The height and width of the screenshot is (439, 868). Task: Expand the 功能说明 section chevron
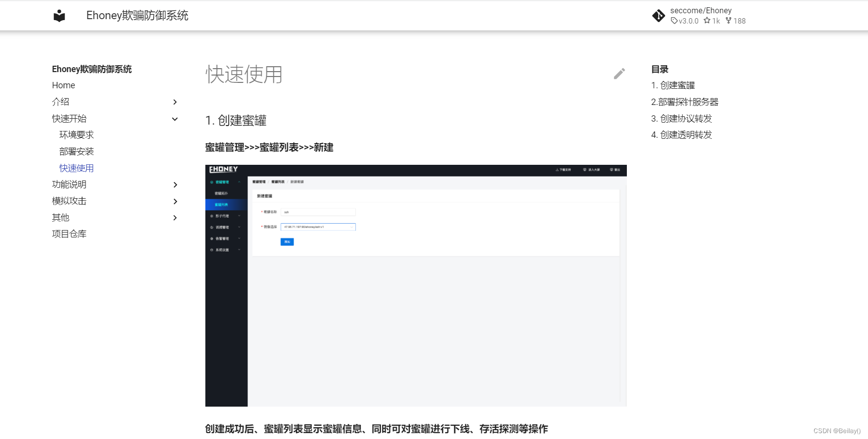[x=175, y=185]
